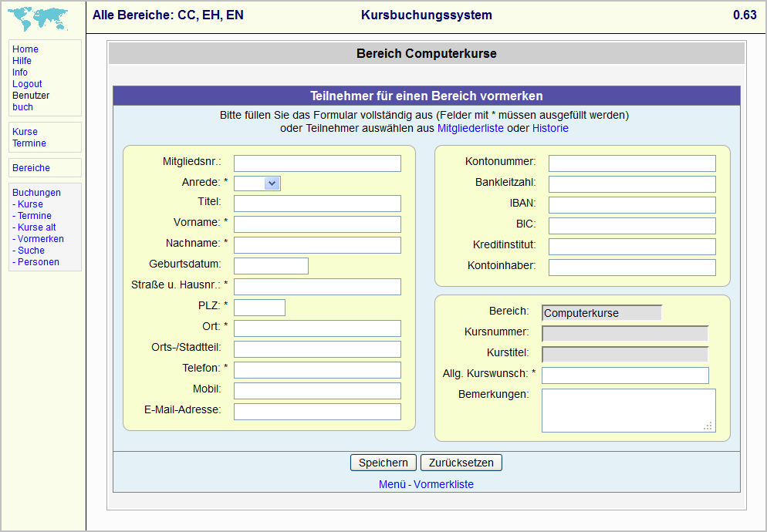Click Logout in the sidebar
Screen dimensions: 767x532
28,84
